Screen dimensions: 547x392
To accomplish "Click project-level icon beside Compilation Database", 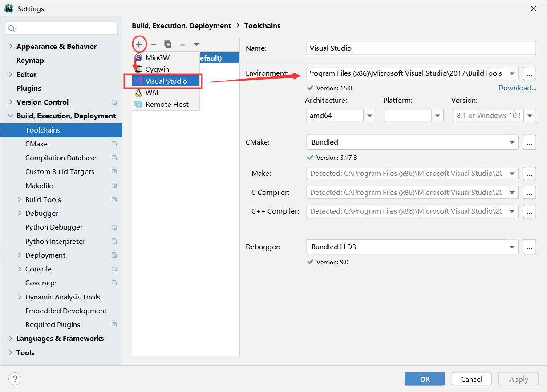I will pos(114,158).
